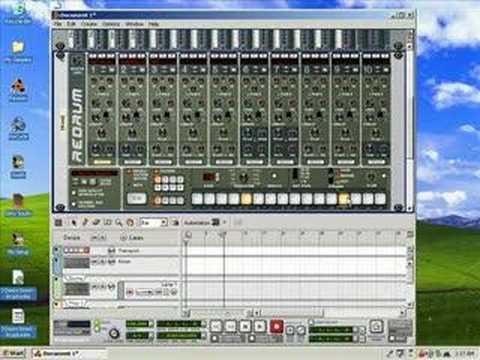
Task: Click the Stop button in the transport panel
Action: (x=246, y=326)
